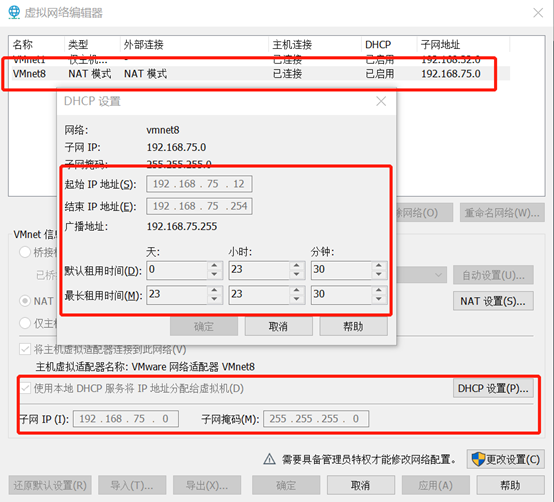Click the 192.168.75.0 subnet address cell

(451, 74)
